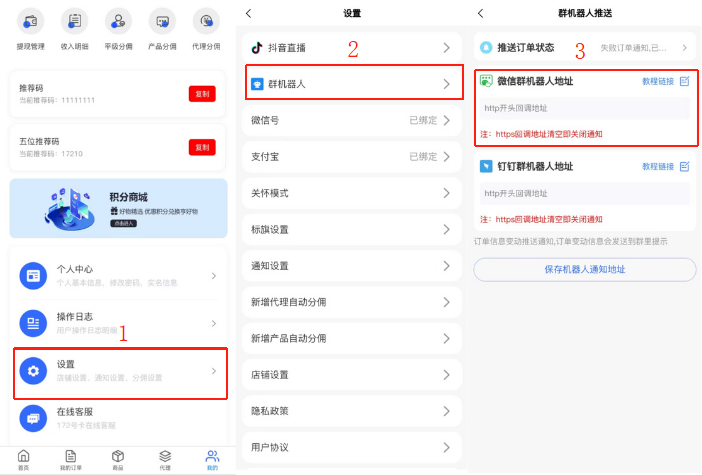Click the edit icon beside 微信群机器人地址
The image size is (702, 475).
click(x=684, y=81)
